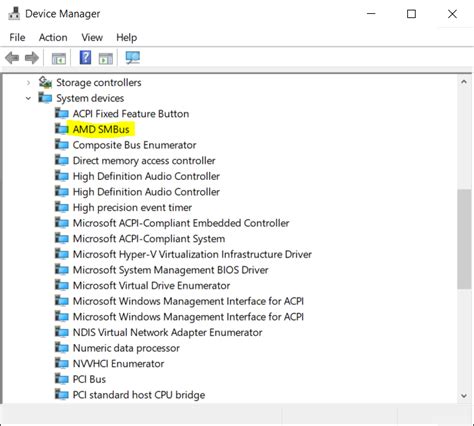Select the System devices label
Viewport: 474px width, 426px height.
point(90,98)
